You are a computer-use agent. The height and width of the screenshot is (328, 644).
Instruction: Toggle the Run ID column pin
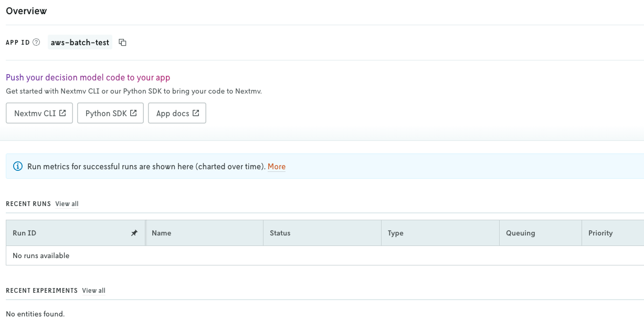pos(134,232)
